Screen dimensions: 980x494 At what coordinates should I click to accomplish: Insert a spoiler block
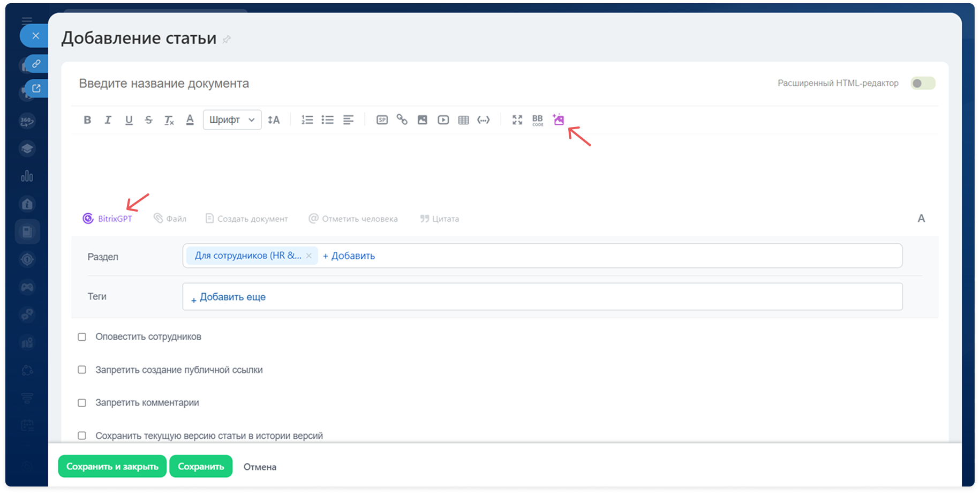382,120
